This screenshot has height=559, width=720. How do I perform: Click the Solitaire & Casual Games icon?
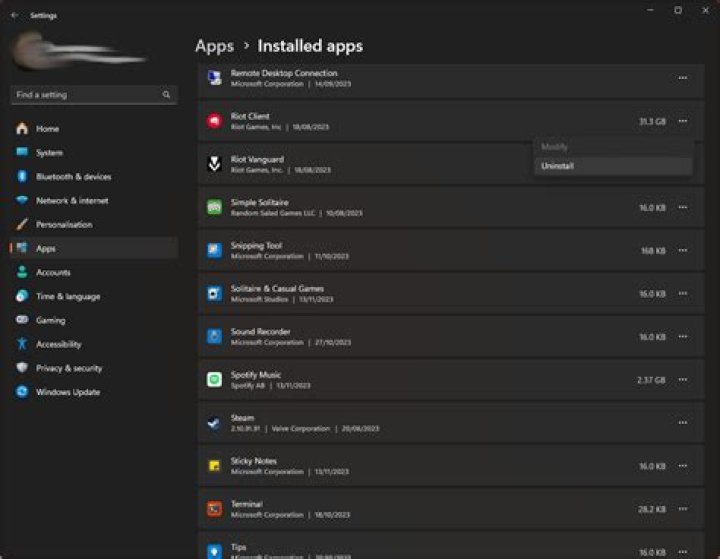(214, 294)
